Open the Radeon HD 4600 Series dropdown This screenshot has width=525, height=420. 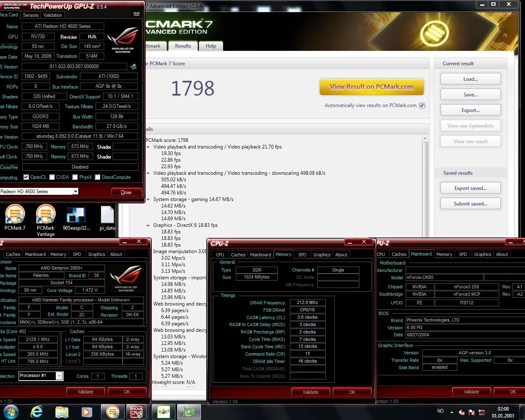(75, 192)
